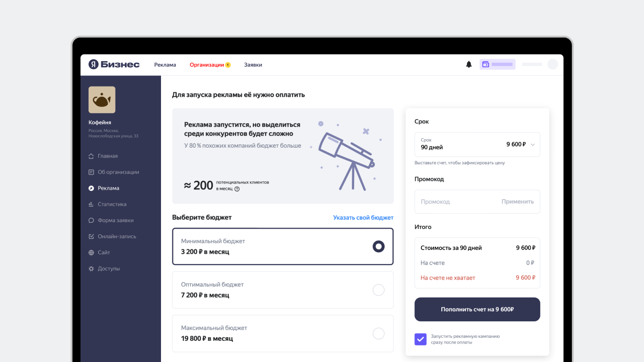Open the Заявки tab
The width and height of the screenshot is (644, 362).
pos(253,65)
